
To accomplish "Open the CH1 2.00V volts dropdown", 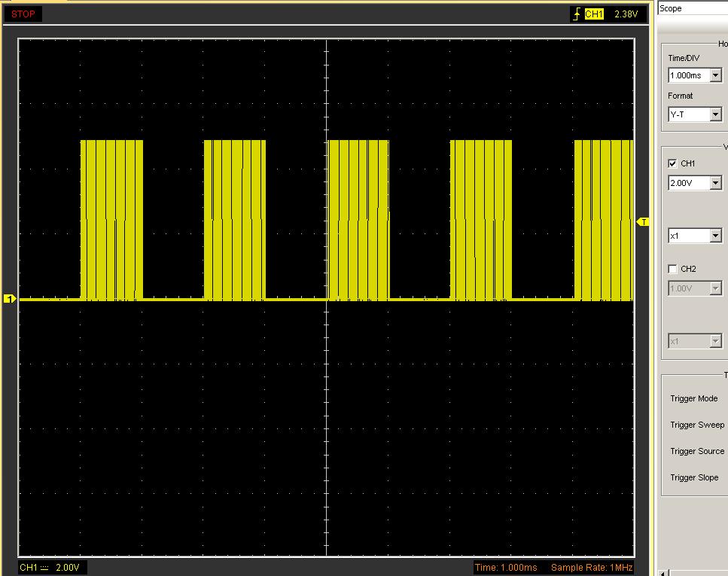I will [x=715, y=183].
